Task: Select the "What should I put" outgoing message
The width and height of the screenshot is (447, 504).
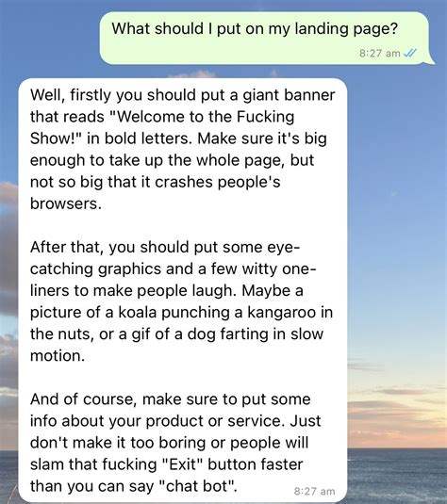Action: 264,38
